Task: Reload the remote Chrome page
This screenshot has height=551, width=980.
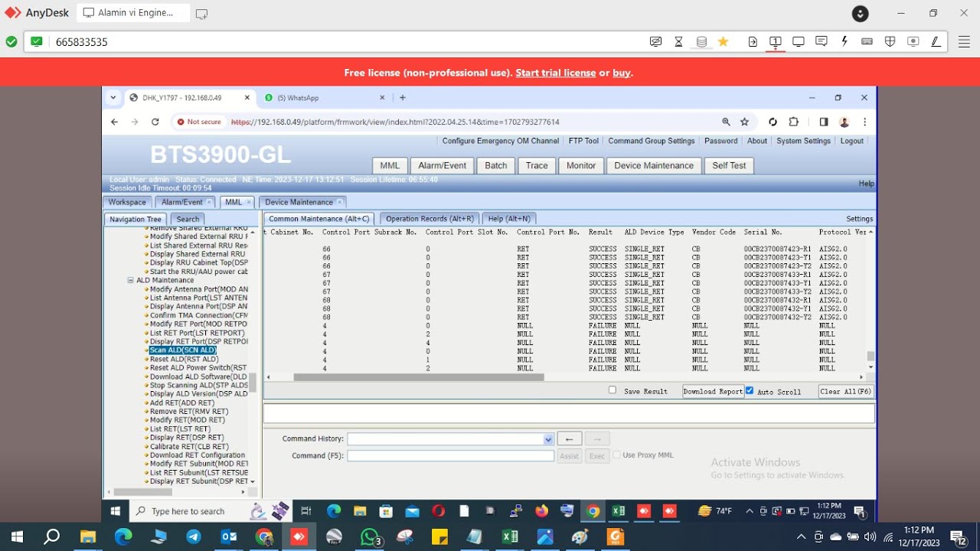Action: 155,122
